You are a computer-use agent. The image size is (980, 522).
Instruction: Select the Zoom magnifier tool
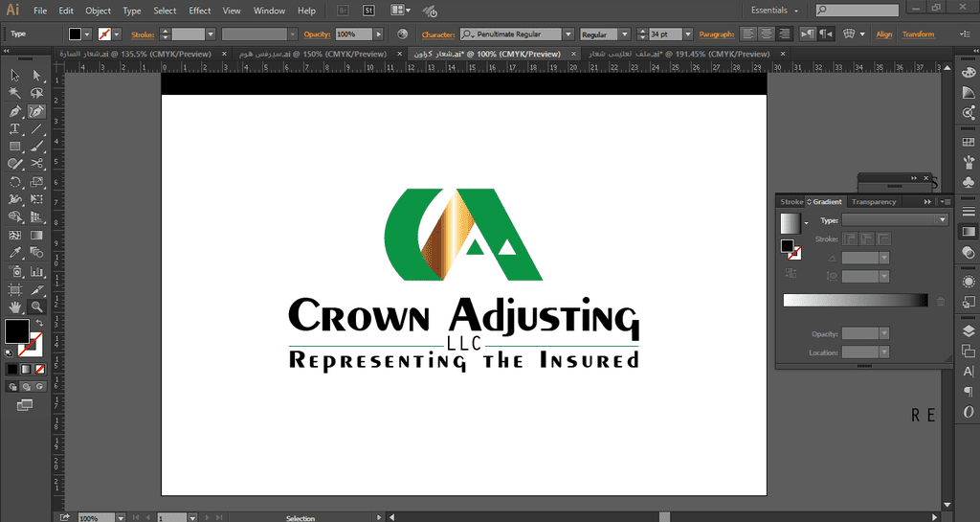click(x=37, y=306)
